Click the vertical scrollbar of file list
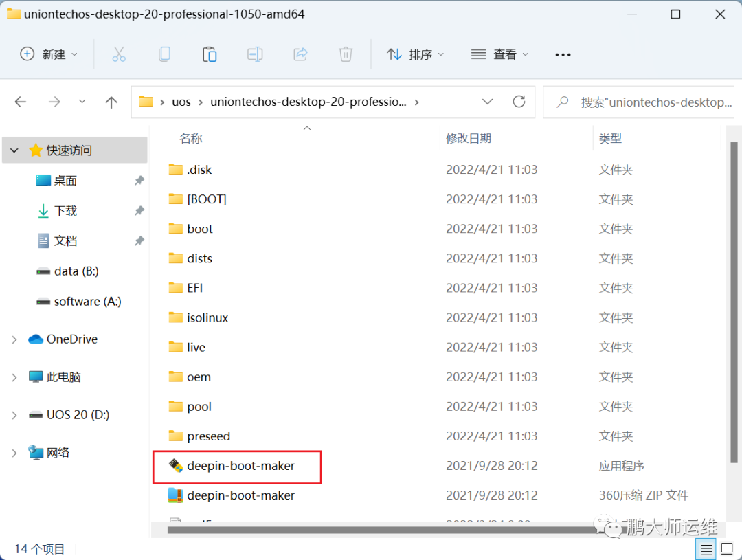 point(734,302)
